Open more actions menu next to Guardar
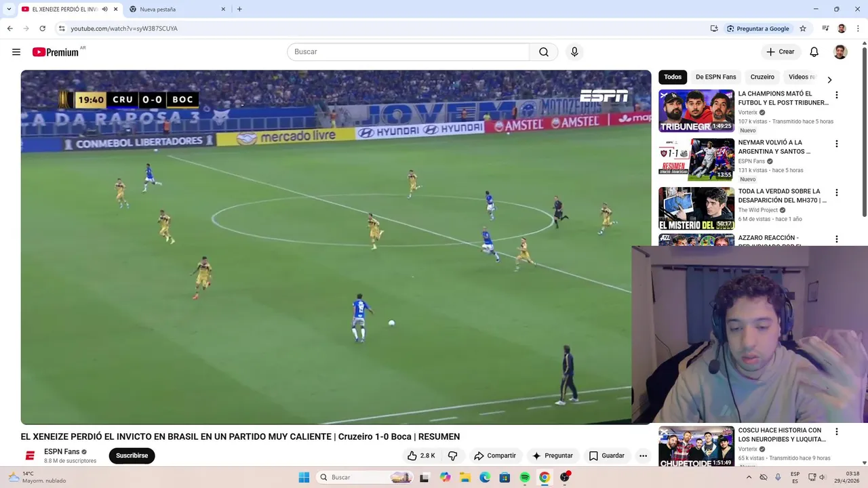The height and width of the screenshot is (488, 868). 643,455
